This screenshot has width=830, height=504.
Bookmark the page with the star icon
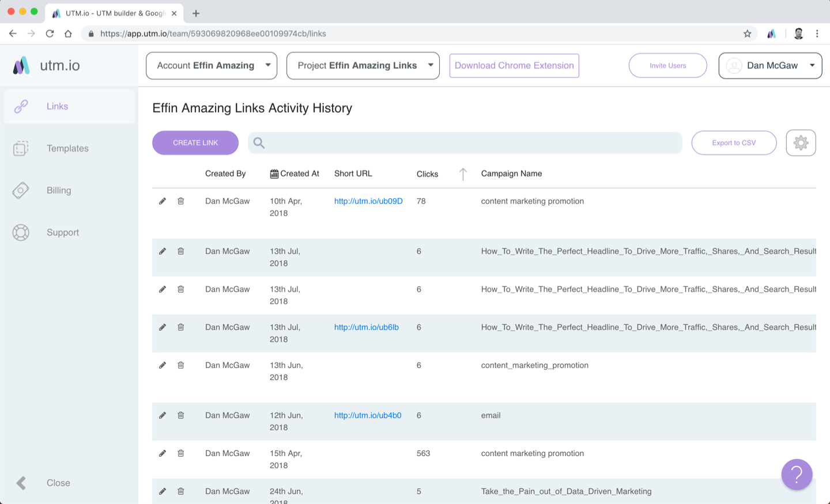click(748, 33)
